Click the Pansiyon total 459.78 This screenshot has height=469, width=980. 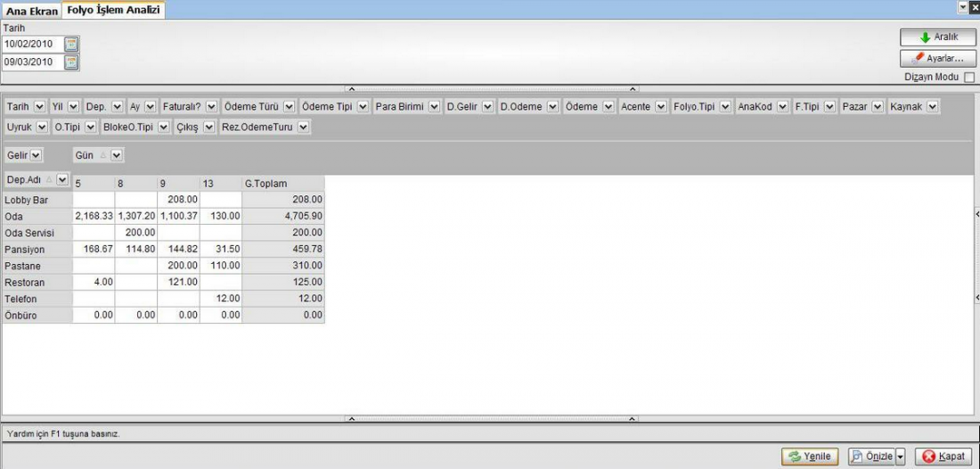coord(283,250)
